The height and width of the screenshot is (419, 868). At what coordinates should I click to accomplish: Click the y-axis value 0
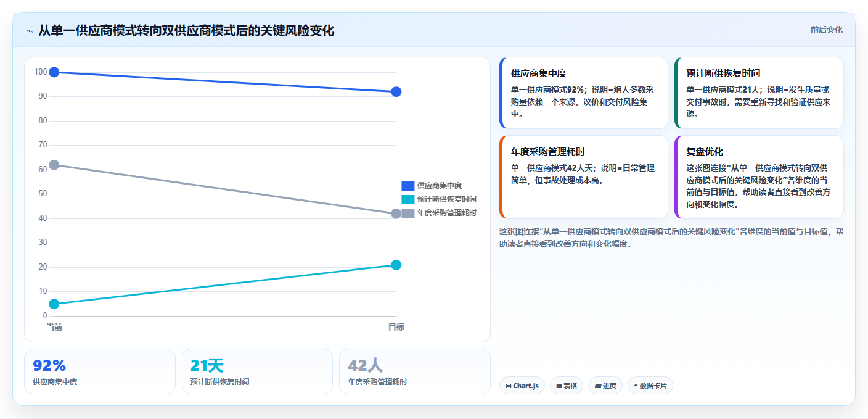(44, 315)
